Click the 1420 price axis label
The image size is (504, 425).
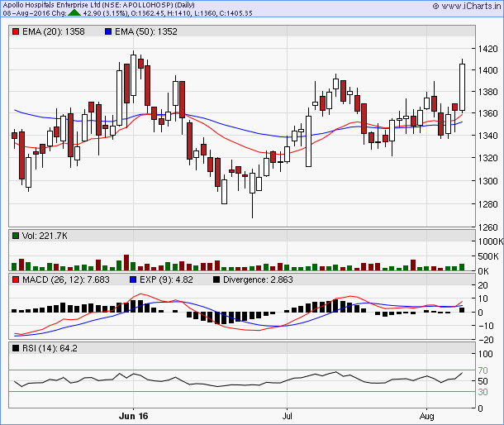tap(488, 49)
